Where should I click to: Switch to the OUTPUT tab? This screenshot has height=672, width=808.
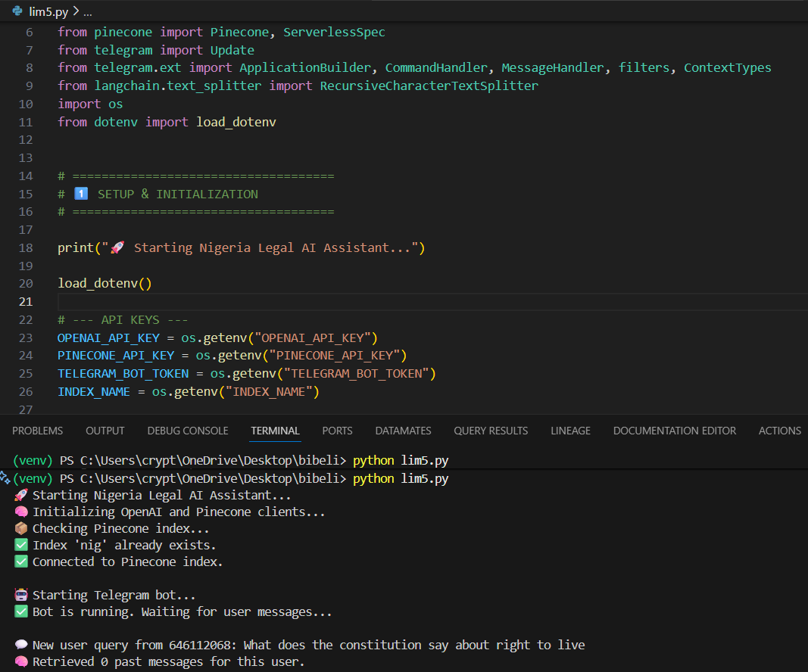(x=105, y=431)
